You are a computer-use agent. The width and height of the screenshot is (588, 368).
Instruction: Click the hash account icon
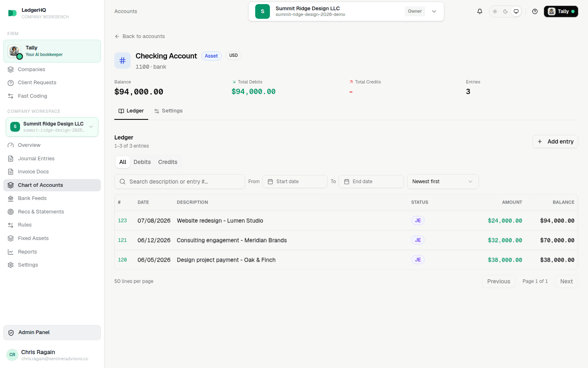point(122,61)
